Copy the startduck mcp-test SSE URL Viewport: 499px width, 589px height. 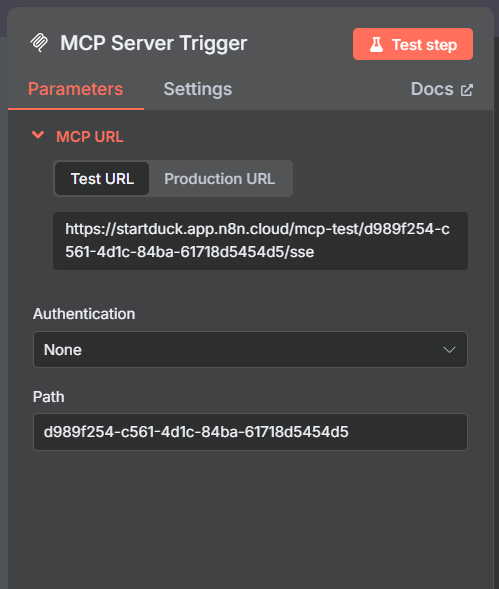tap(260, 240)
